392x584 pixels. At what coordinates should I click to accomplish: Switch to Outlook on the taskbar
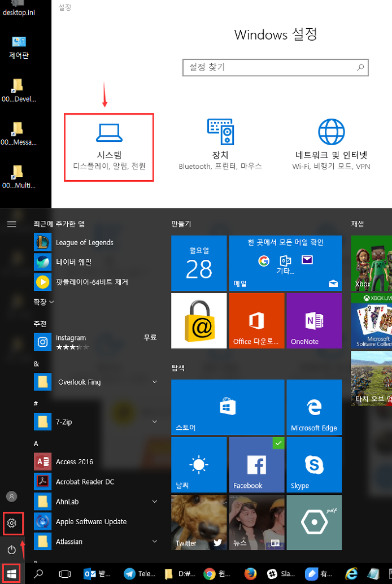(x=97, y=574)
